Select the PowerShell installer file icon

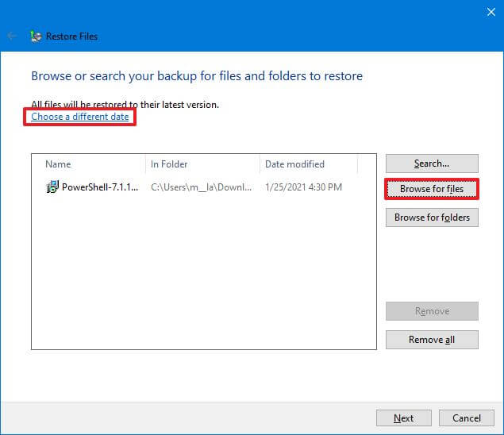coord(52,187)
